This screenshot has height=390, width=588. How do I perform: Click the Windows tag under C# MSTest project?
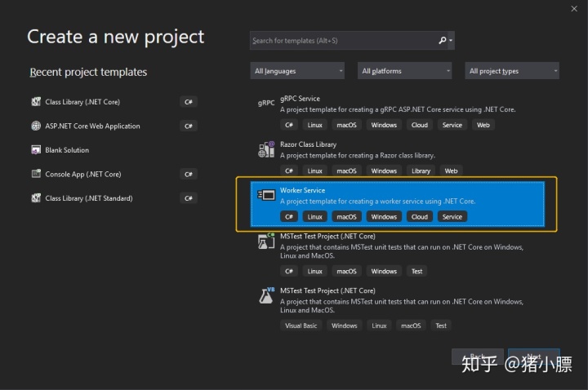pos(384,271)
